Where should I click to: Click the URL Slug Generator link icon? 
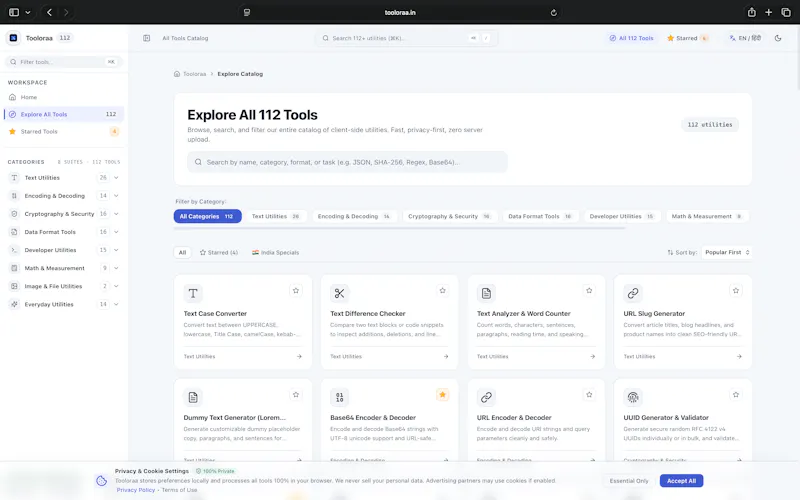[633, 293]
